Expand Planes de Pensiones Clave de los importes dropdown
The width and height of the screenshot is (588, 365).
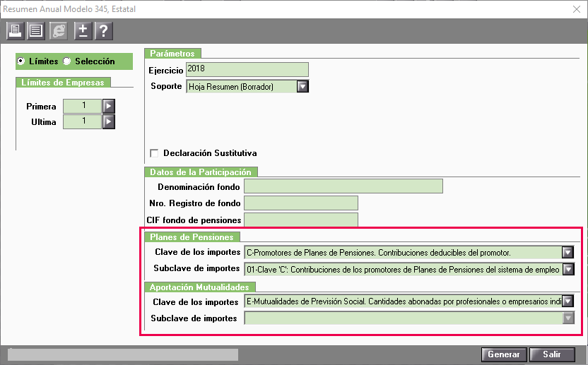coord(568,253)
